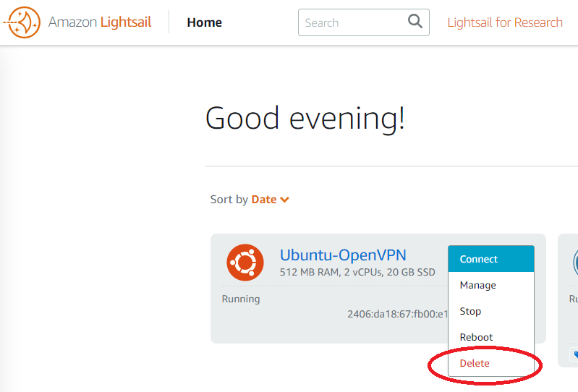Open the Lightsail for Research link
The image size is (578, 392).
505,22
